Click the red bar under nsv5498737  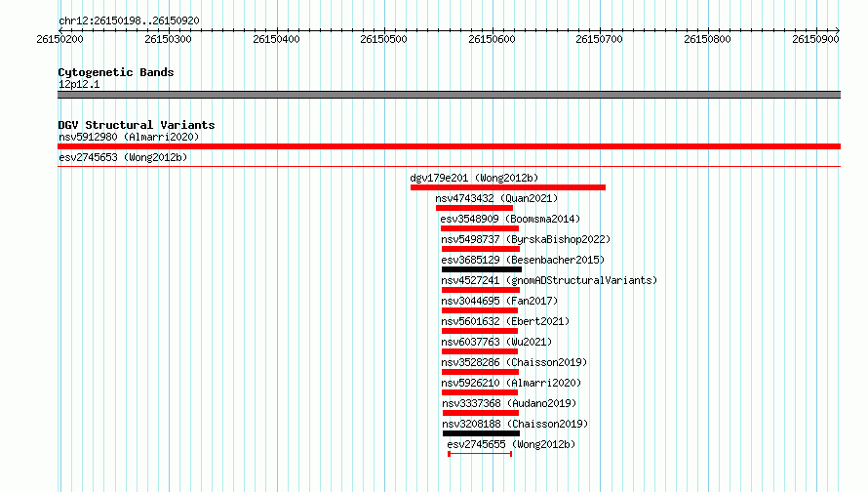pos(481,249)
